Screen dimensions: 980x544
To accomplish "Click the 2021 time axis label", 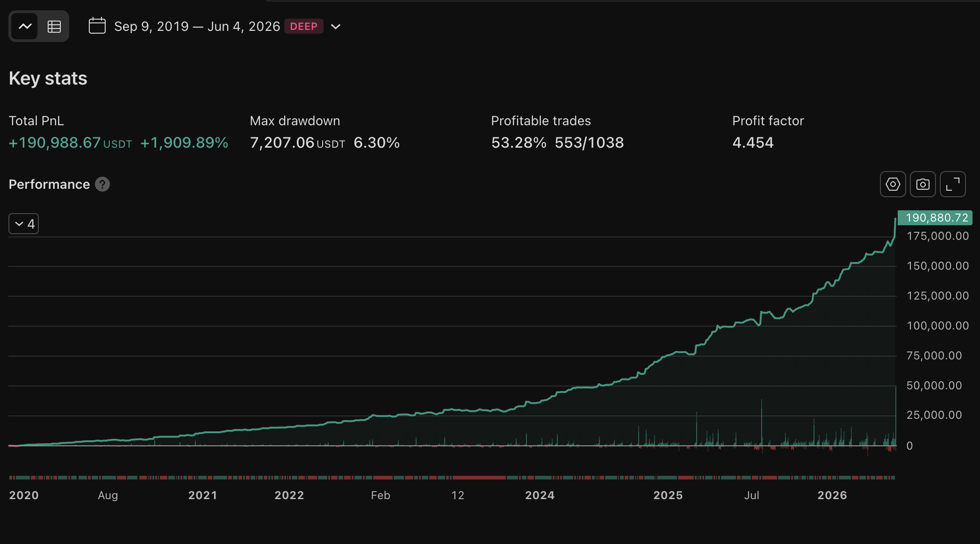I will pos(202,495).
